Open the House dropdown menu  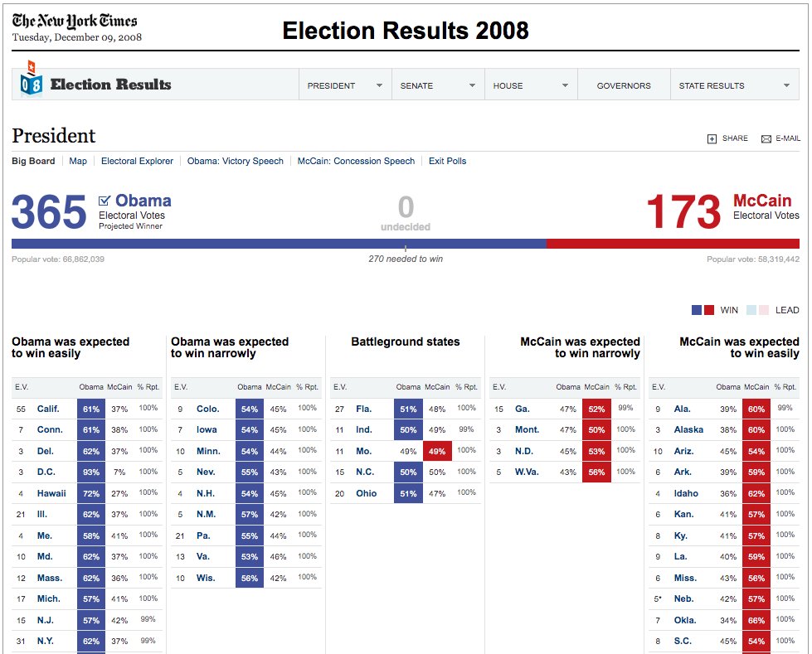(x=531, y=85)
